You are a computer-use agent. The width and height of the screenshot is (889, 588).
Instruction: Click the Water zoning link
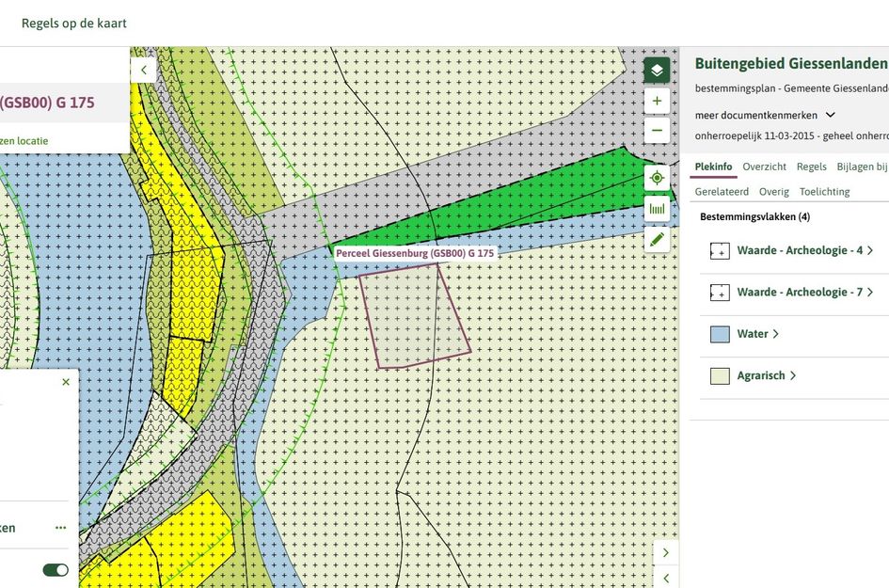pyautogui.click(x=753, y=334)
